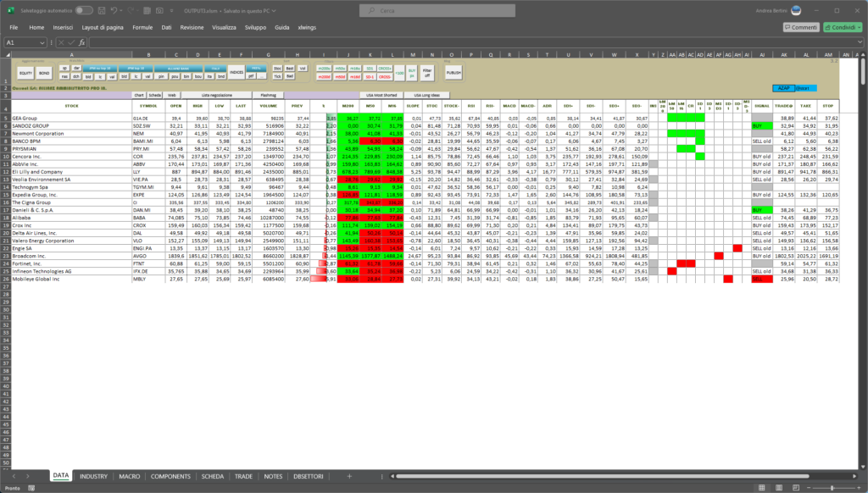Expand the formula bar chevron
Viewport: 868px width, 493px height.
click(860, 42)
